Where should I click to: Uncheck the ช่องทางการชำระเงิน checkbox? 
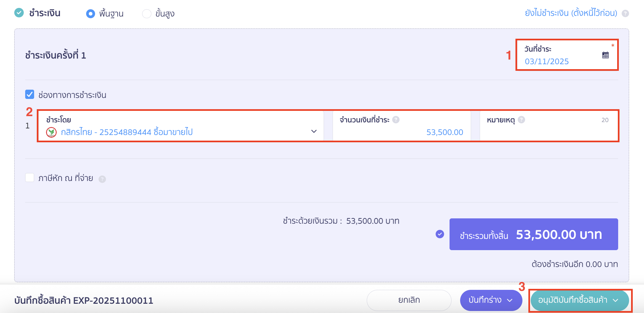coord(30,95)
